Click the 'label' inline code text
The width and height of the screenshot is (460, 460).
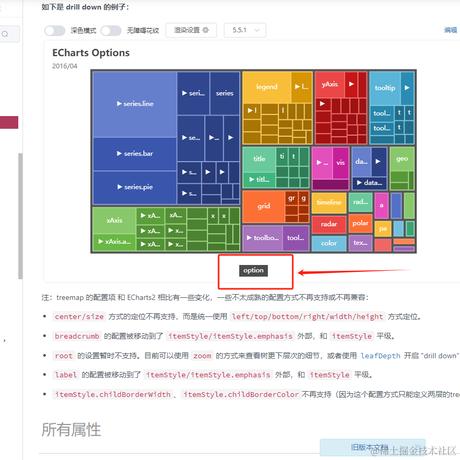tap(66, 375)
